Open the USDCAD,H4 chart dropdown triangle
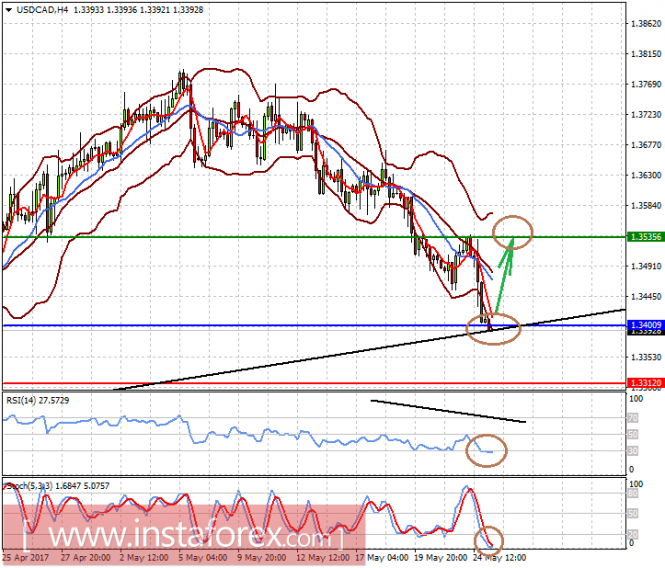665x568 pixels. pyautogui.click(x=8, y=10)
